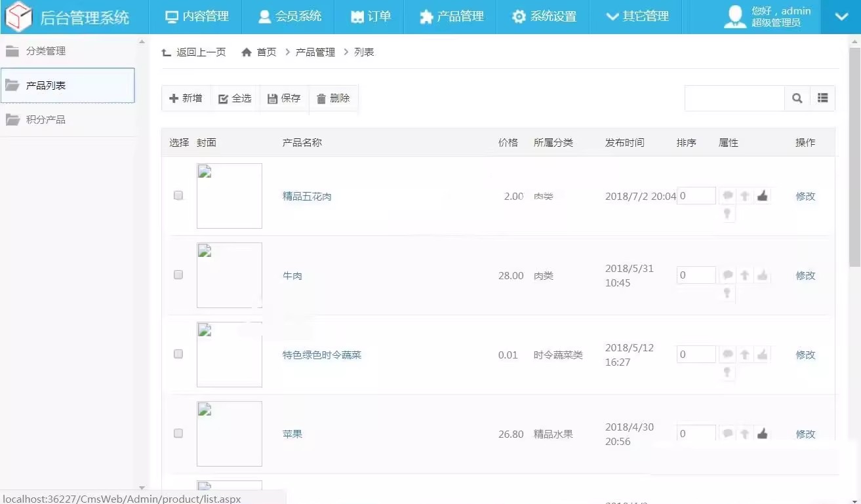The width and height of the screenshot is (861, 504).
Task: Click 修改 for 精品五花肉
Action: 805,196
